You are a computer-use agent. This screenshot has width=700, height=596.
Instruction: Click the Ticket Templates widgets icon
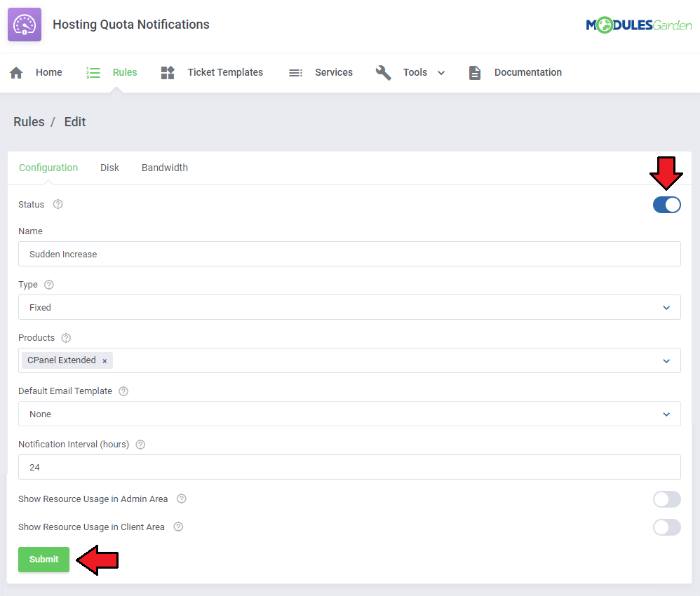pyautogui.click(x=168, y=73)
